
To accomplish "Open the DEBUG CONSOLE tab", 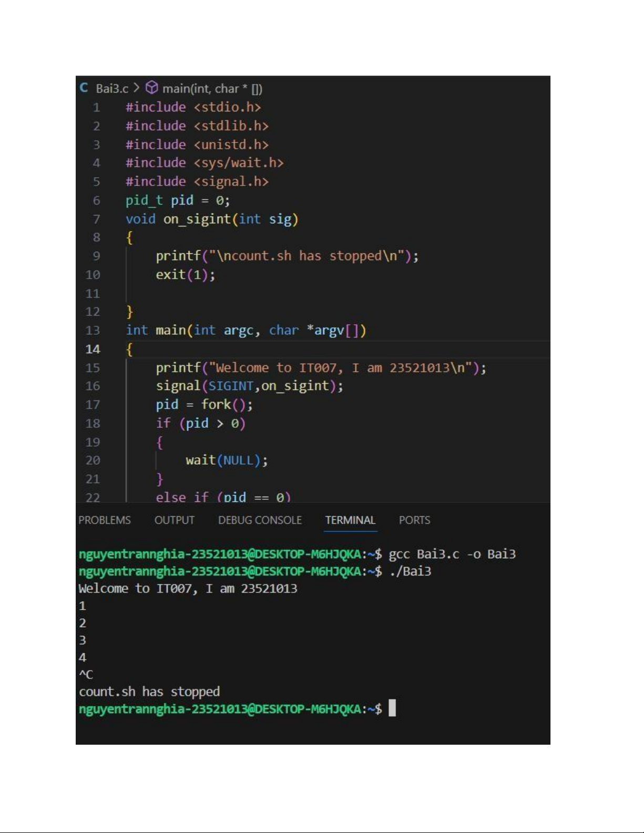I will click(260, 520).
